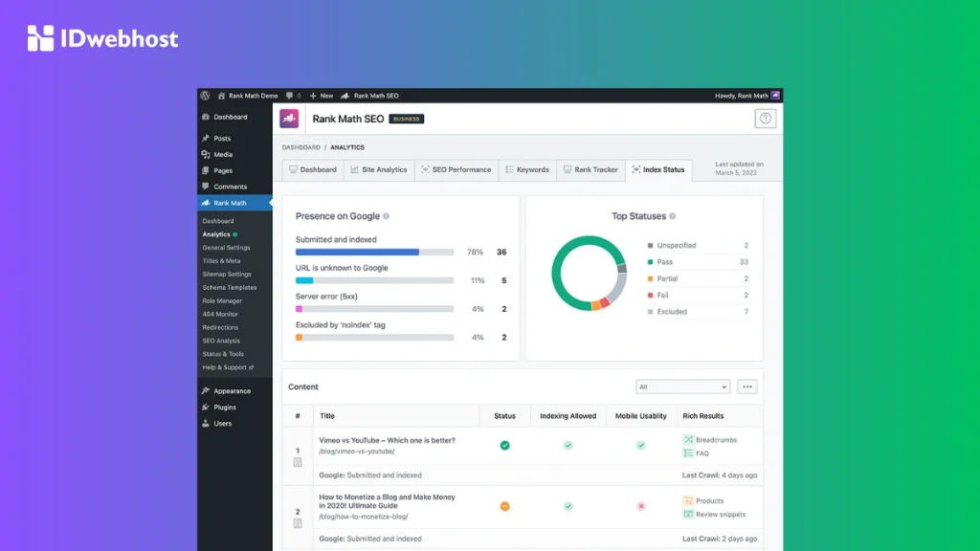Open Titles & Meta submenu item
The height and width of the screenshot is (551, 980).
221,261
